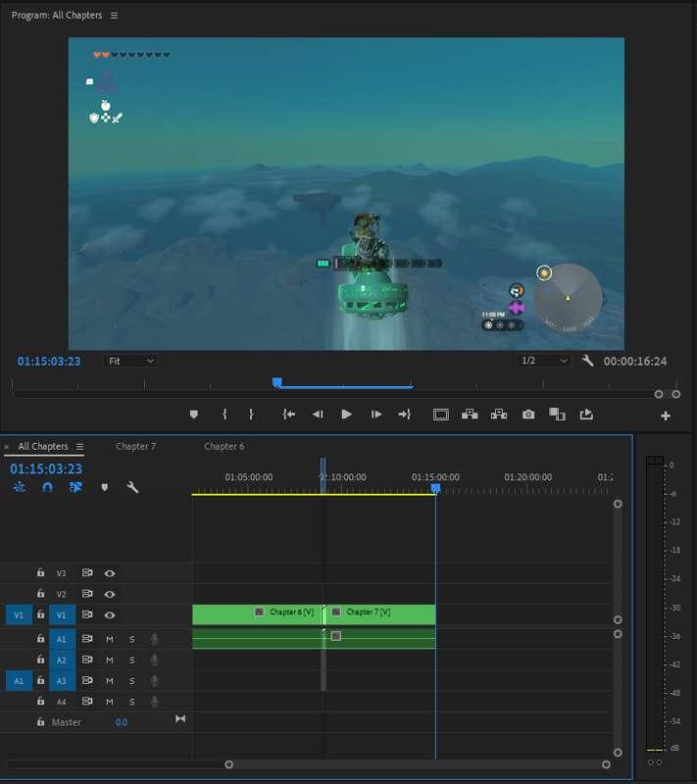Toggle track targeting for V1
697x784 pixels.
[x=62, y=615]
